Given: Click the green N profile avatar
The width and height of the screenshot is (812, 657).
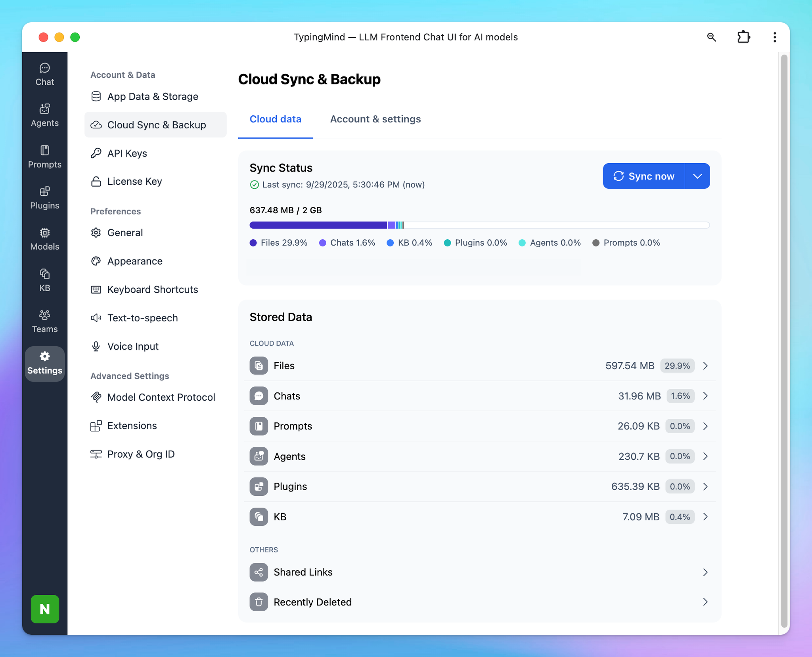Looking at the screenshot, I should 44,609.
